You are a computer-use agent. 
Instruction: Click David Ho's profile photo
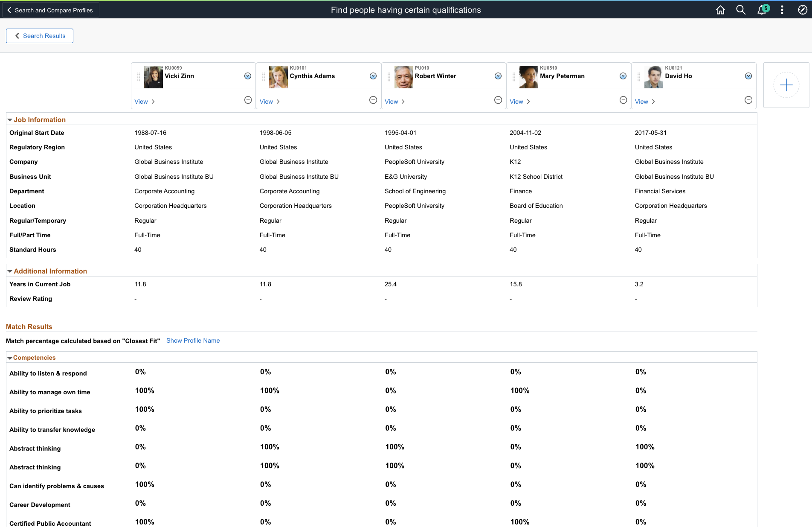[654, 77]
